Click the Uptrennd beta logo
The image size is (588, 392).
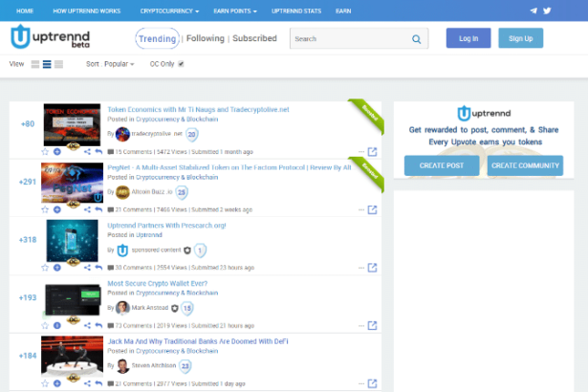pos(51,36)
